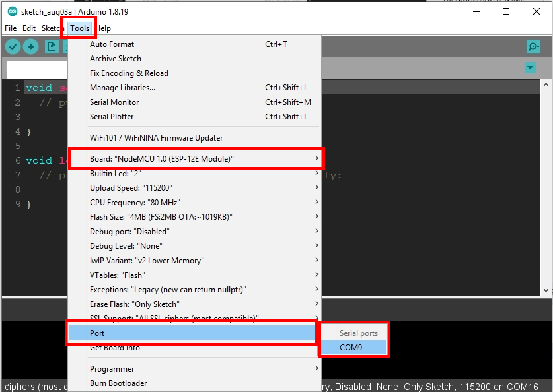
Task: Expand the Upload Speed submenu
Action: (194, 187)
